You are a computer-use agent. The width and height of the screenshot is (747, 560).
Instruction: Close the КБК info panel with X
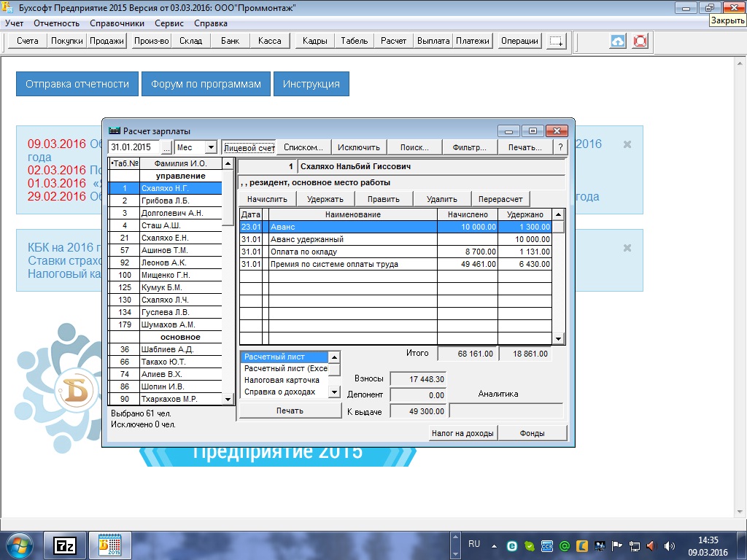[x=627, y=248]
